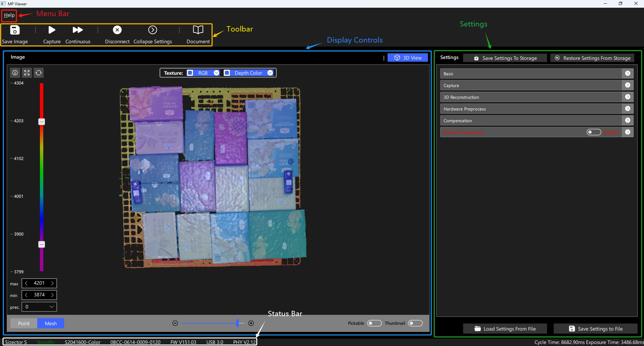Click the Settings panel title

[x=449, y=57]
